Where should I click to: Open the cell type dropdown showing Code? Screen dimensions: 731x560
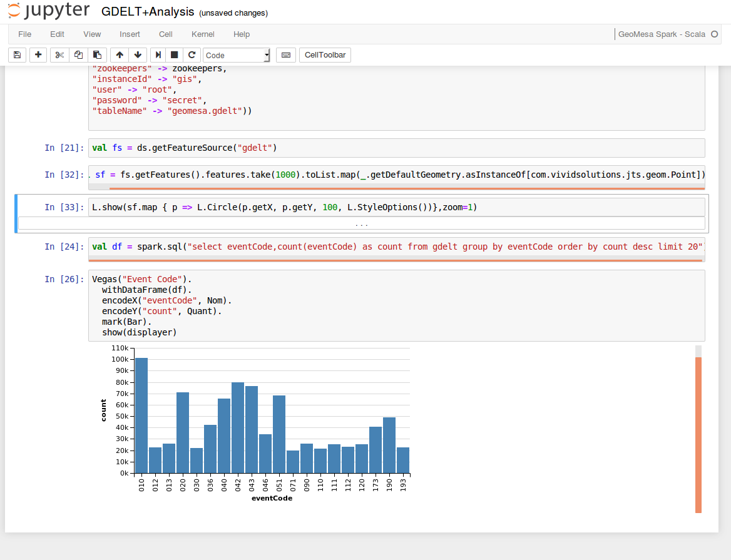(x=236, y=55)
